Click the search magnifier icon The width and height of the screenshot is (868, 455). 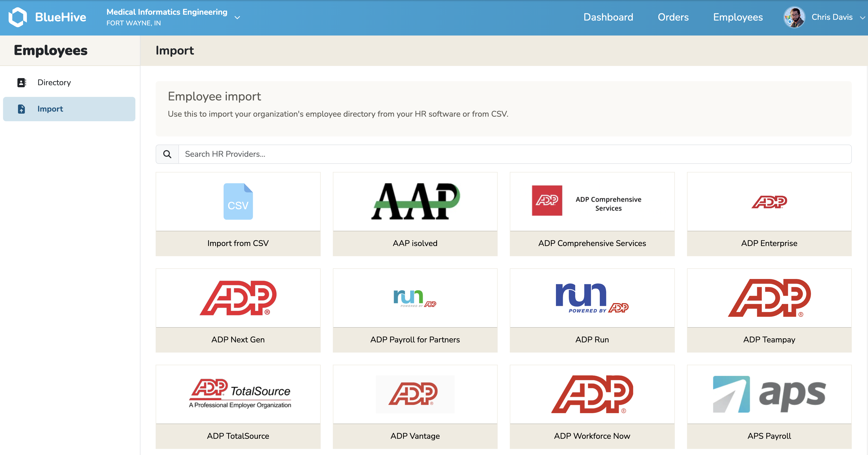coord(167,154)
